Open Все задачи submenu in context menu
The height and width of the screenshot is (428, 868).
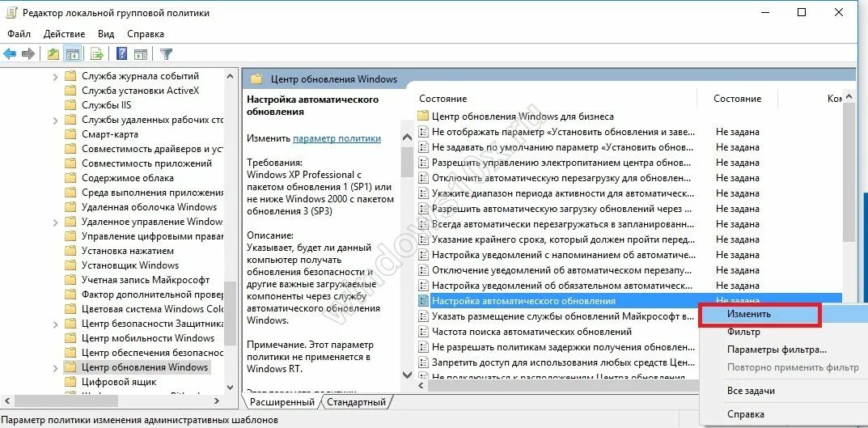tap(751, 390)
